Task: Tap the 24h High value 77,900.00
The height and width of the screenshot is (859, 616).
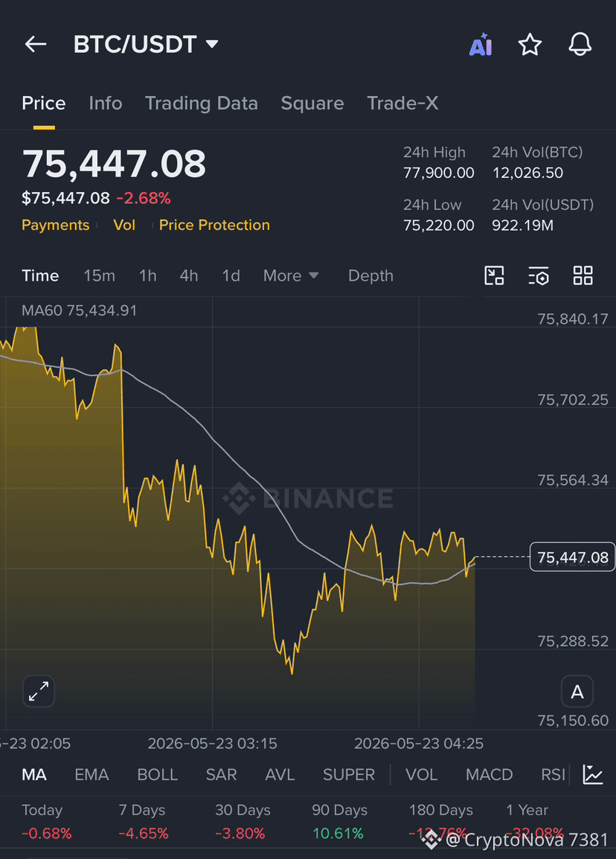Action: click(x=439, y=173)
